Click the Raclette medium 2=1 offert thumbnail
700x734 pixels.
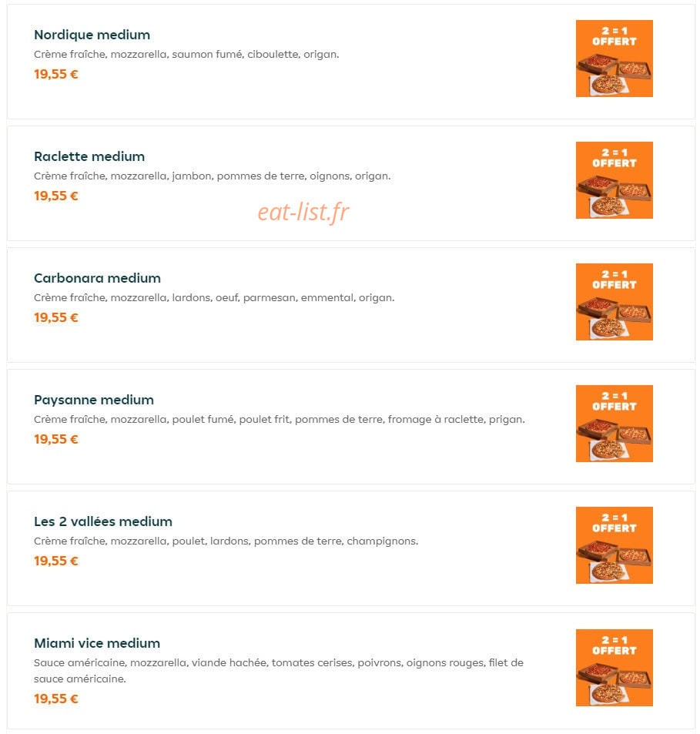(x=614, y=180)
